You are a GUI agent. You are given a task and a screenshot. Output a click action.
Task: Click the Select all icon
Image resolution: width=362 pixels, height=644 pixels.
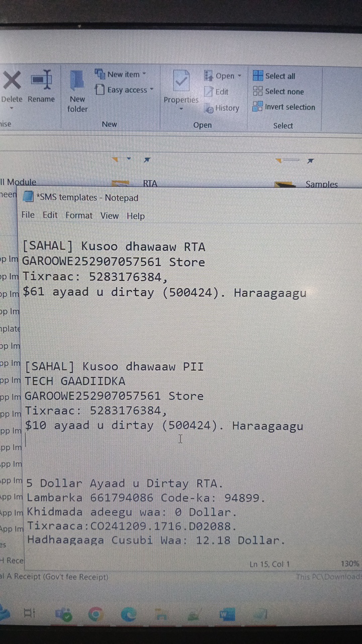click(x=258, y=75)
